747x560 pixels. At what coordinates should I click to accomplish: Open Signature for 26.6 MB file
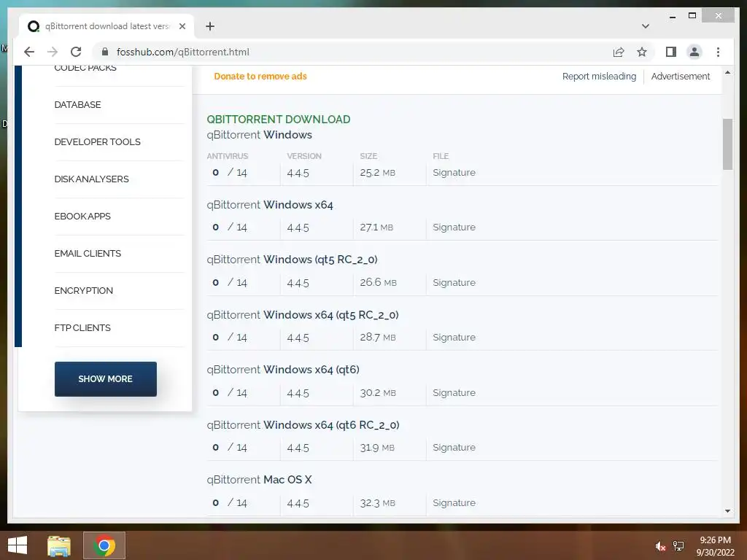coord(454,282)
